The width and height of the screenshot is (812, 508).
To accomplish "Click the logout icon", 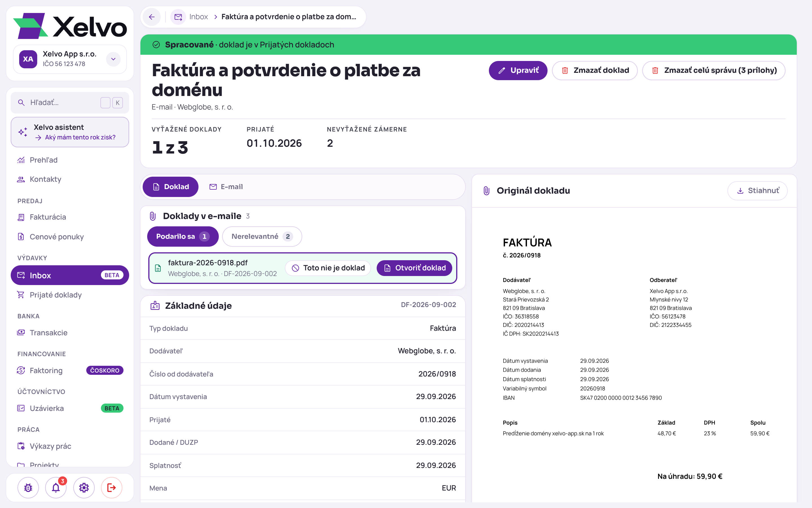I will [x=112, y=487].
